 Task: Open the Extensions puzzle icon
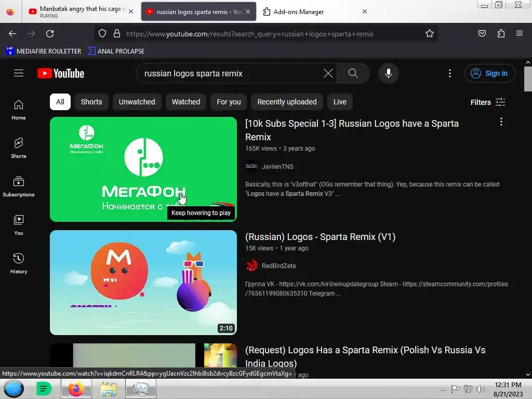[x=501, y=33]
